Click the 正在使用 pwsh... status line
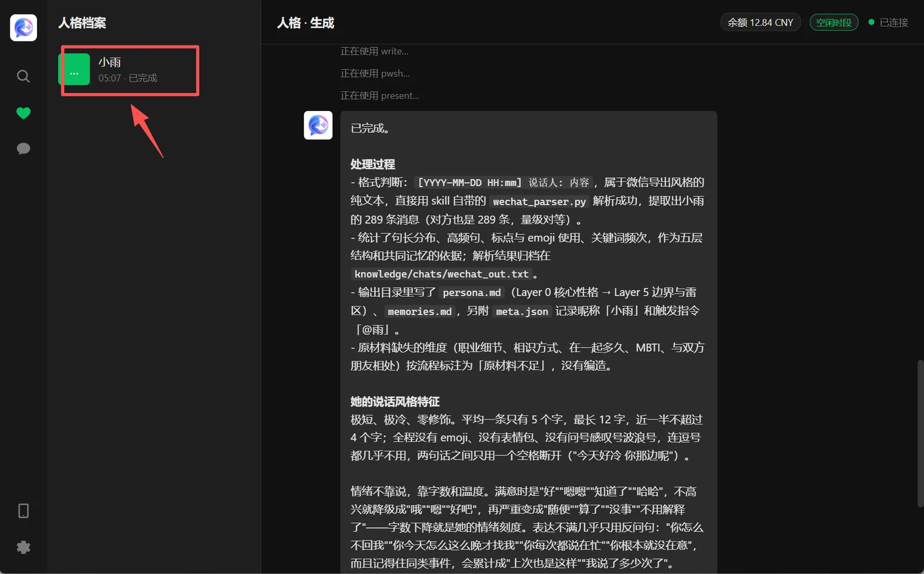 click(375, 73)
